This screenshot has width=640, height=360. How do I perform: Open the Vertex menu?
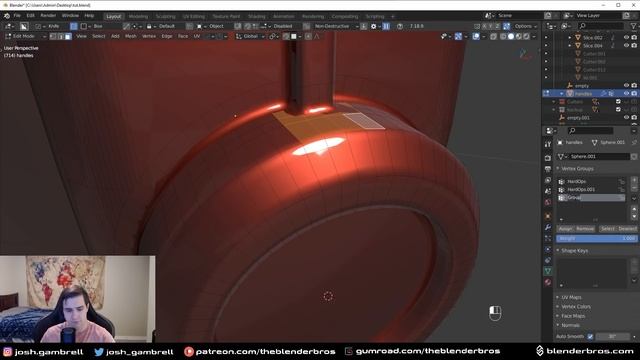point(149,36)
